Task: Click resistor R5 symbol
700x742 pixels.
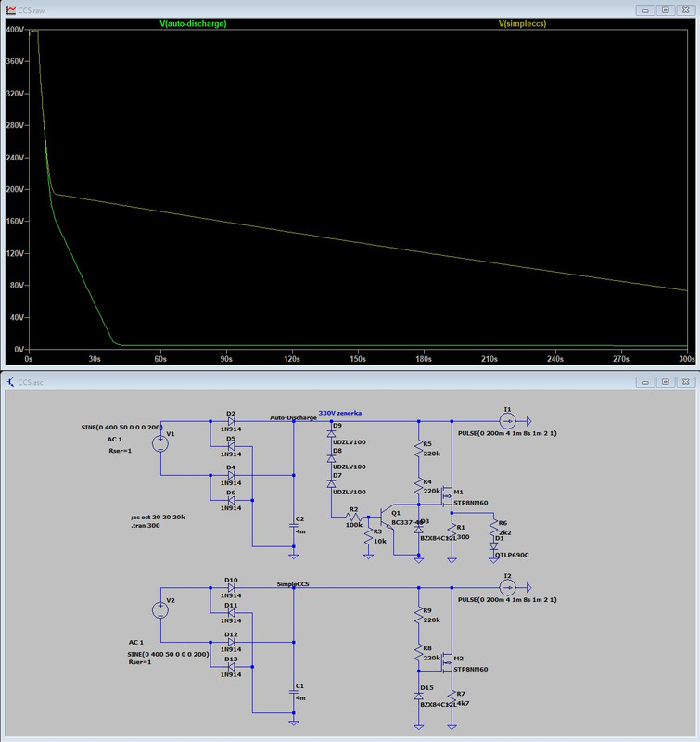Action: tap(418, 449)
